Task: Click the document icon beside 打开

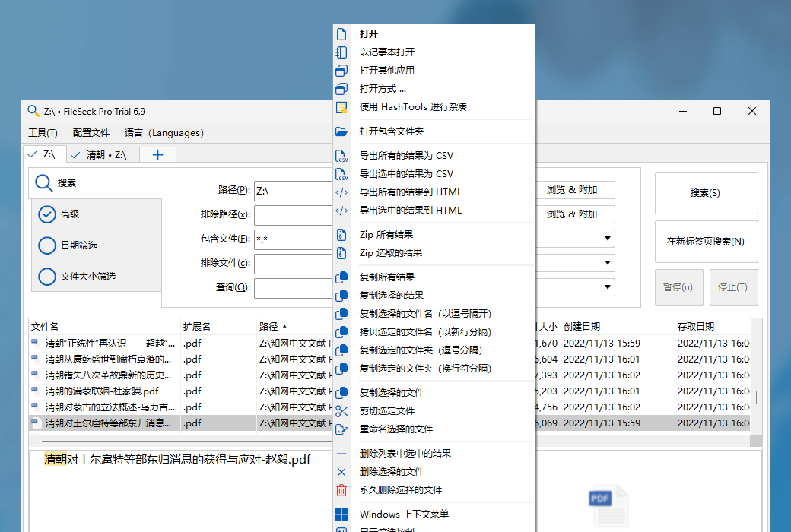Action: [x=341, y=33]
